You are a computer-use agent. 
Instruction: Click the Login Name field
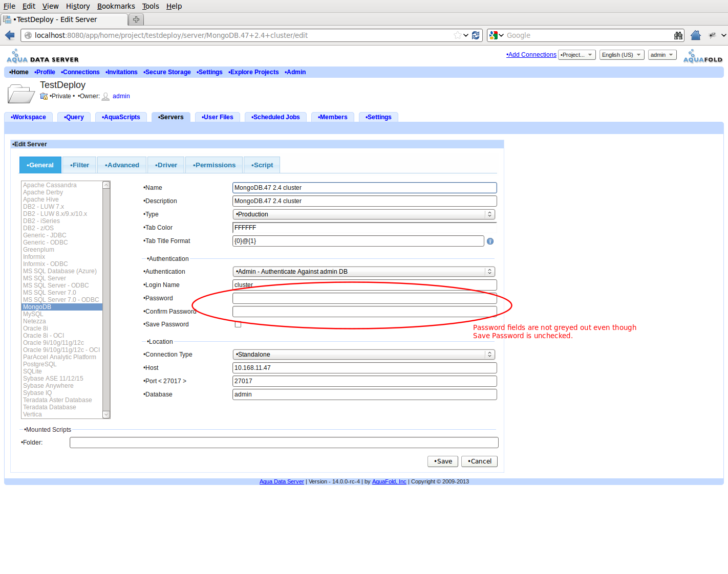point(365,285)
